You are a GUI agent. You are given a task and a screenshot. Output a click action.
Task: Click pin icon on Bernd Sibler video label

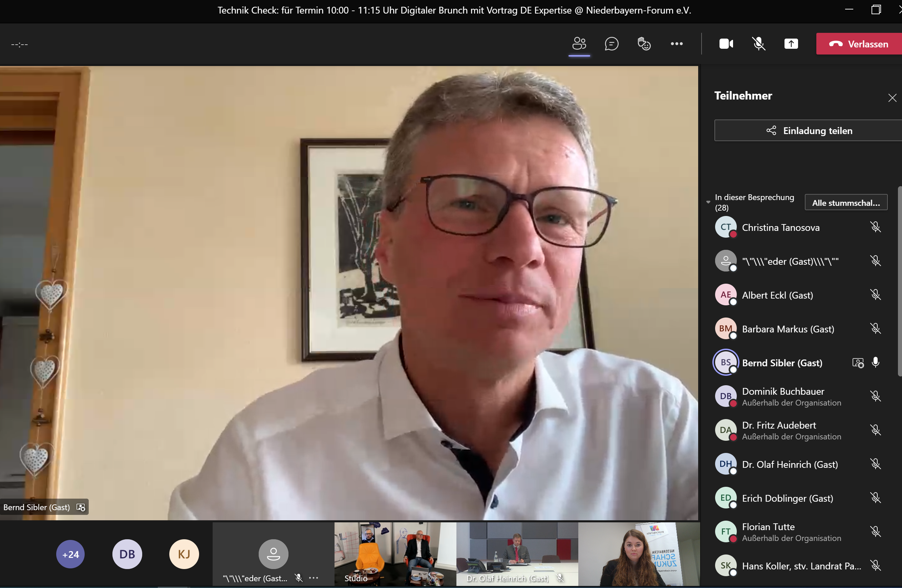(81, 507)
